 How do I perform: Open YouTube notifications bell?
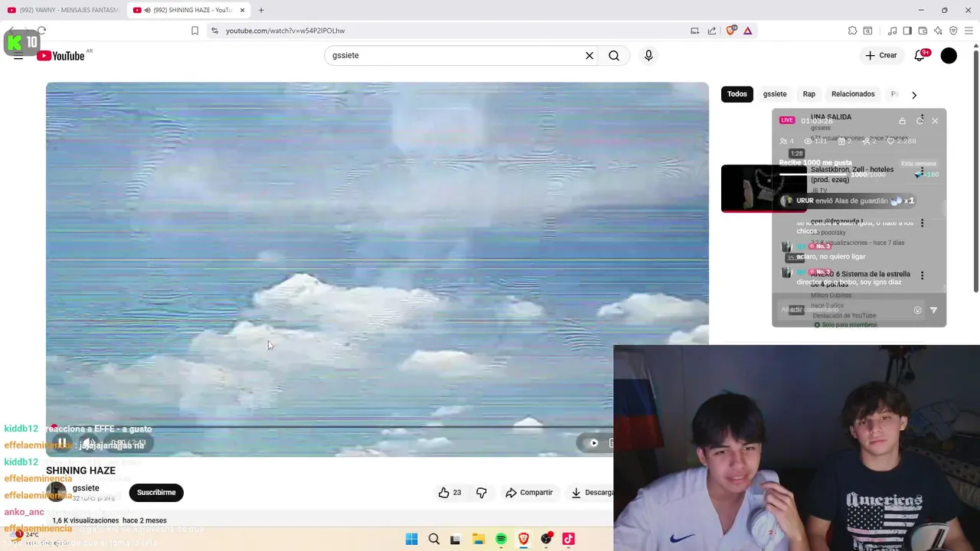click(x=921, y=55)
